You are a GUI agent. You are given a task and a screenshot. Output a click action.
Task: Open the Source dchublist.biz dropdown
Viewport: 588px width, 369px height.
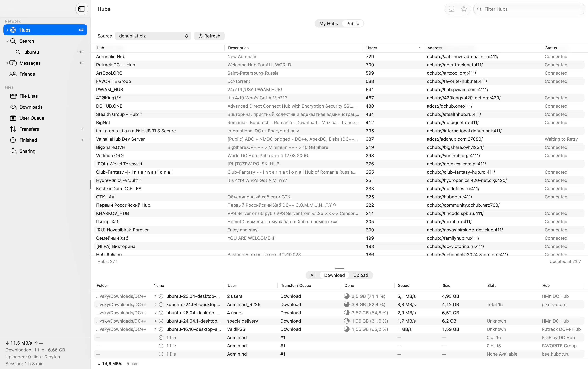point(153,36)
